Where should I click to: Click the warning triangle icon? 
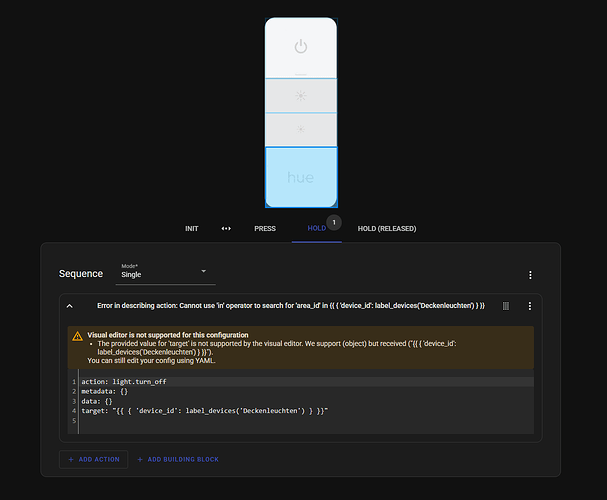pyautogui.click(x=77, y=336)
